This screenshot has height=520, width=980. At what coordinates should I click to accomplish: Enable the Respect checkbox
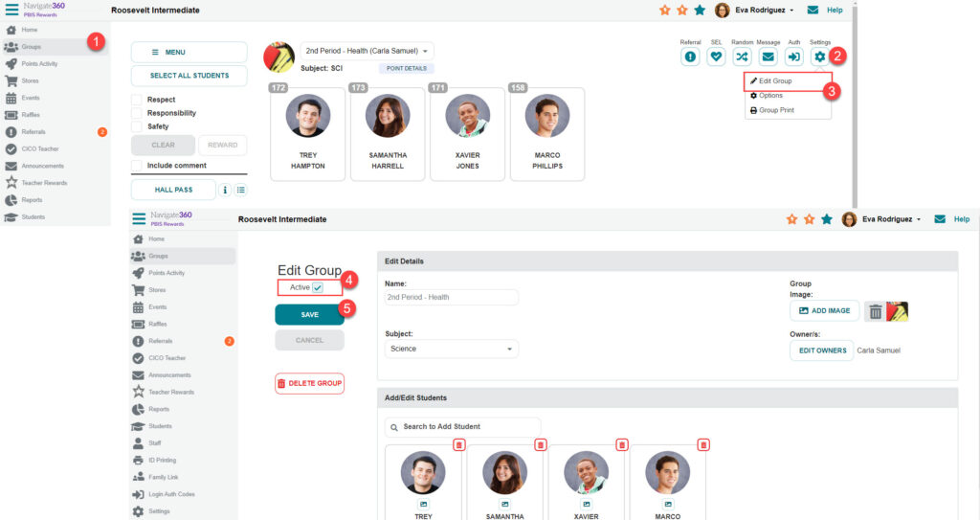[x=137, y=100]
